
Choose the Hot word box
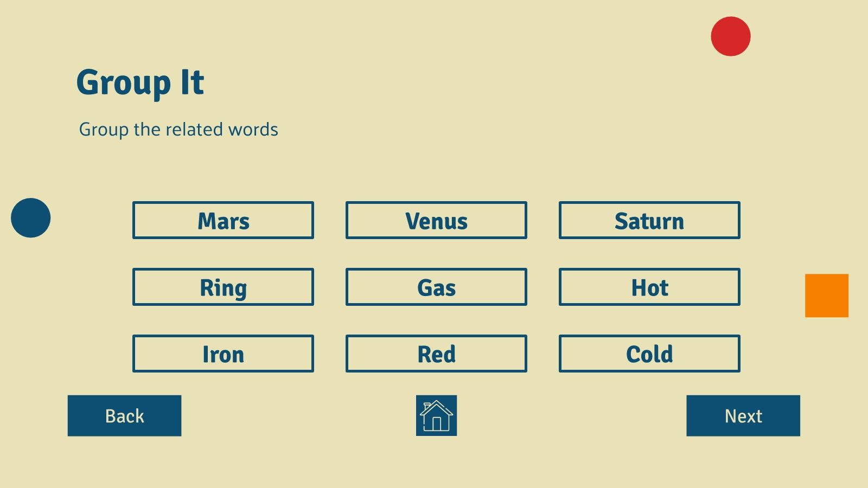click(x=649, y=287)
